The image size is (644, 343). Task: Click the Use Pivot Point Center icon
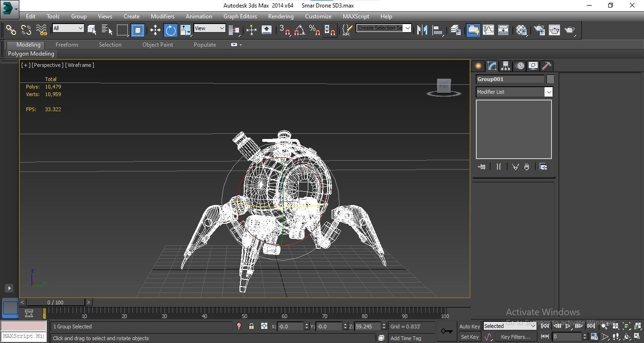point(234,30)
